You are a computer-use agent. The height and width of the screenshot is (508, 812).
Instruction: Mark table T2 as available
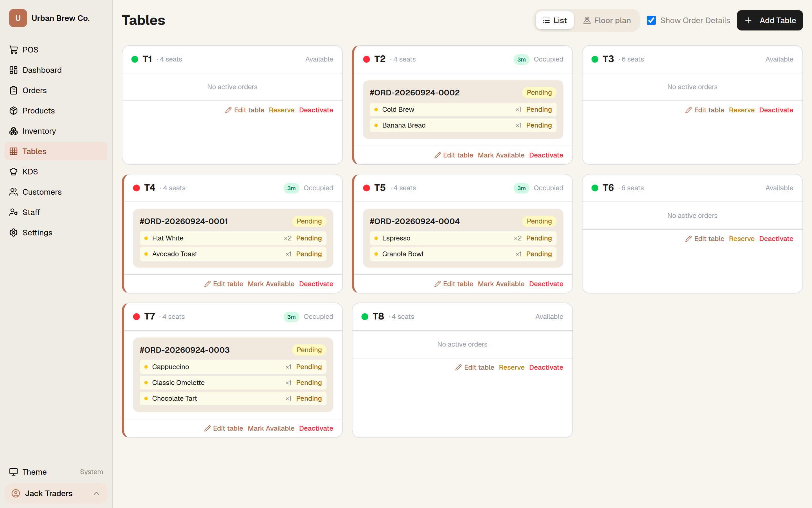(x=501, y=155)
